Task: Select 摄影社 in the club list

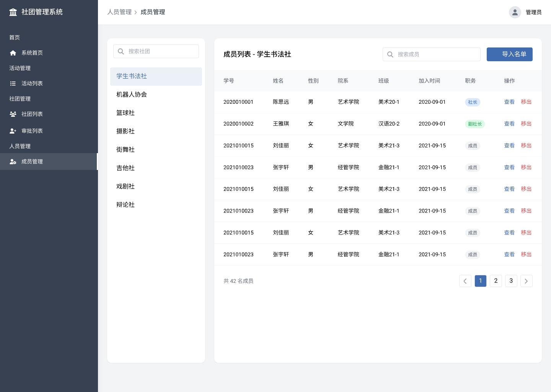Action: 126,131
